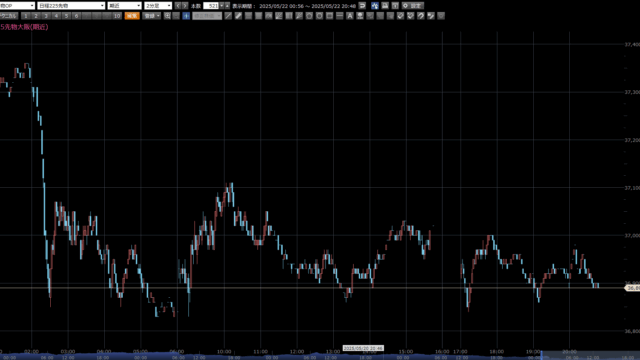640x360 pixels.
Task: Select technical preset 3
Action: [46, 16]
